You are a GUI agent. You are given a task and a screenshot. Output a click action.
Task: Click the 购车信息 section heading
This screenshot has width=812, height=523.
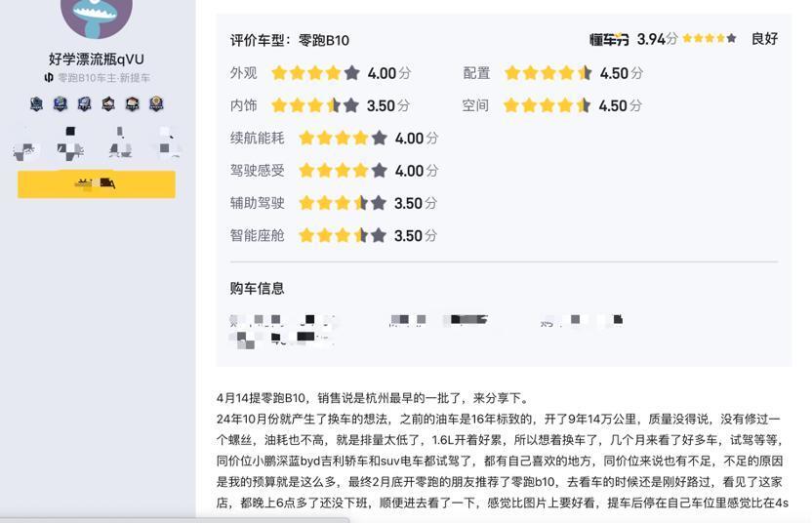tap(258, 289)
